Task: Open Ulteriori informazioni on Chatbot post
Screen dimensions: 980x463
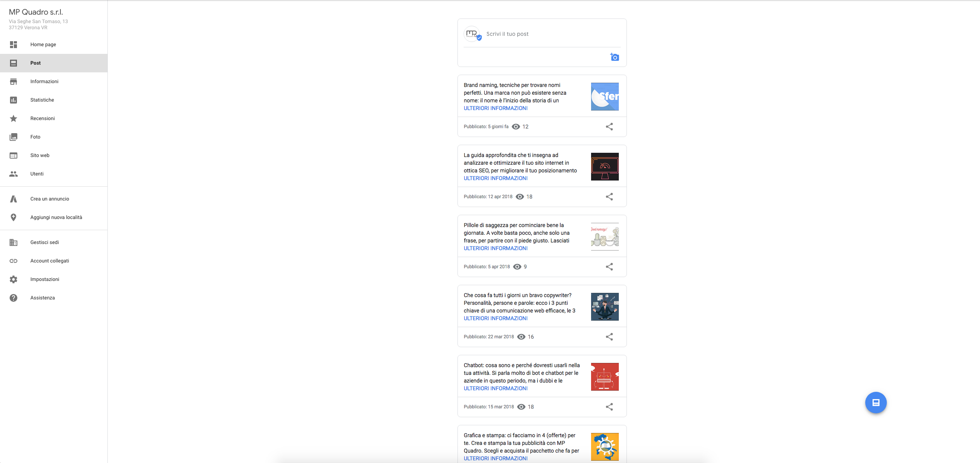Action: tap(496, 388)
